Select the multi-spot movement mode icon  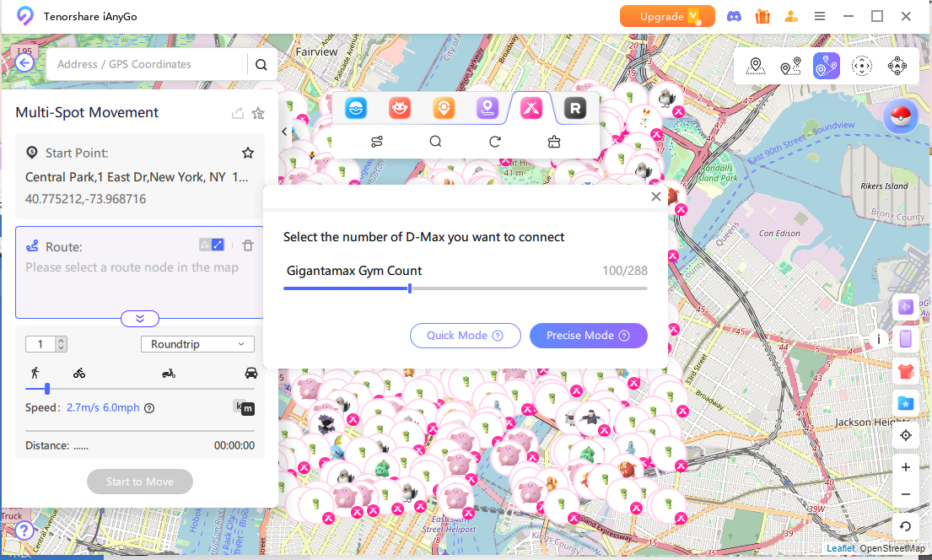click(826, 66)
